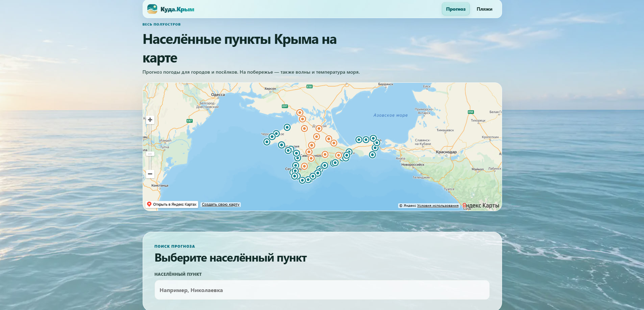The height and width of the screenshot is (310, 644).
Task: Select orange marker nearest the E97 road badge
Action: 300,113
